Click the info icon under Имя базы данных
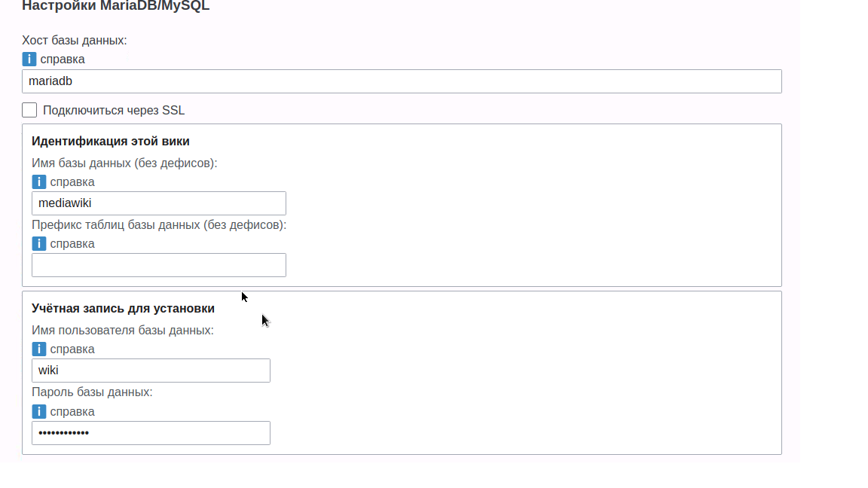 pyautogui.click(x=39, y=181)
